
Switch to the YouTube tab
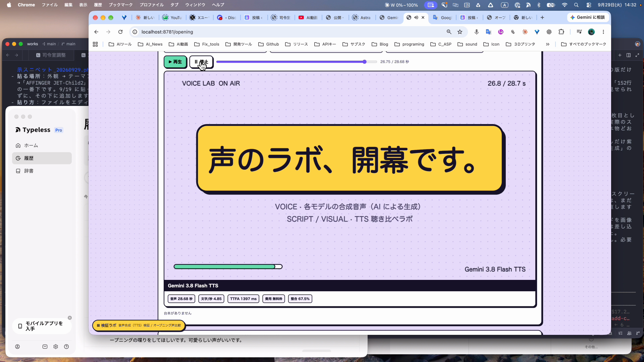pyautogui.click(x=172, y=17)
